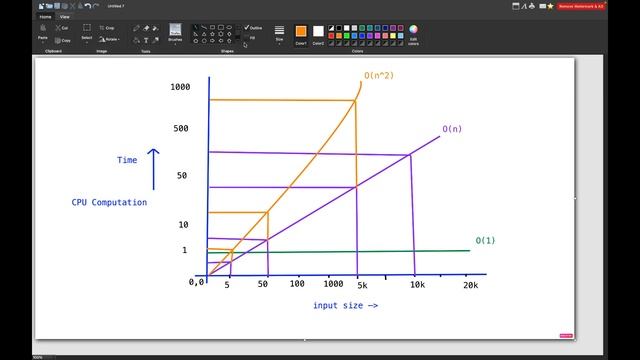Choose the Ellipse shape
Viewport: 640px width, 360px height.
[229, 27]
